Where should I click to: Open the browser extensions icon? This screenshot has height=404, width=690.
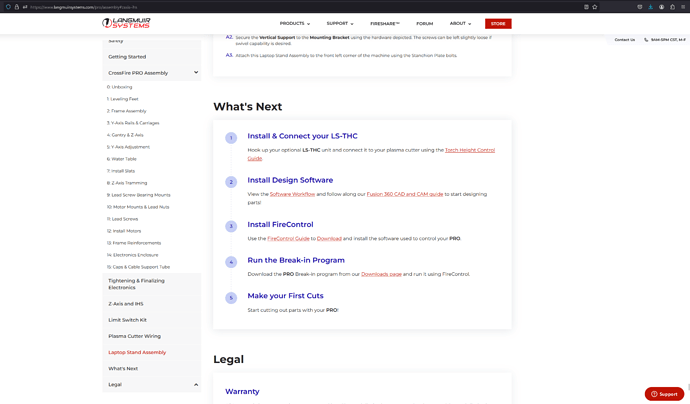pos(673,7)
